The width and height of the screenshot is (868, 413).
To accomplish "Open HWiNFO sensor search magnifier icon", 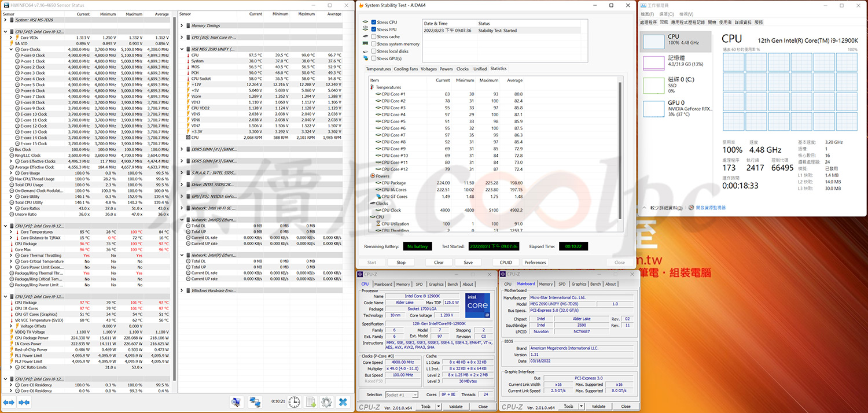I will tap(236, 402).
